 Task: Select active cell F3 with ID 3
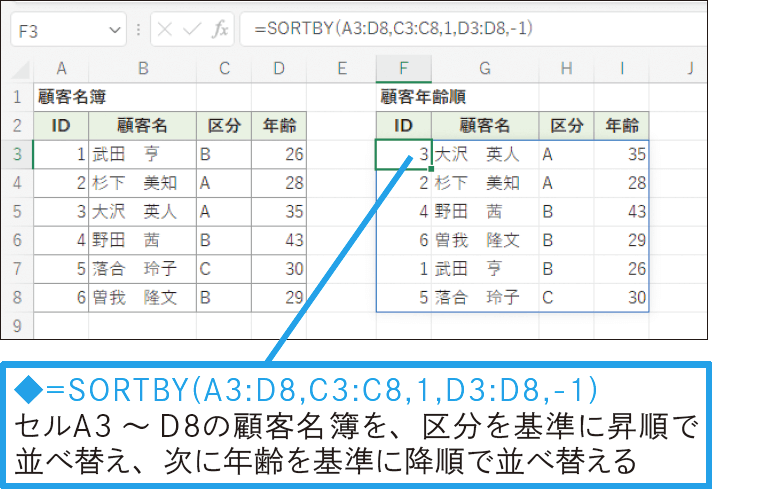[403, 154]
